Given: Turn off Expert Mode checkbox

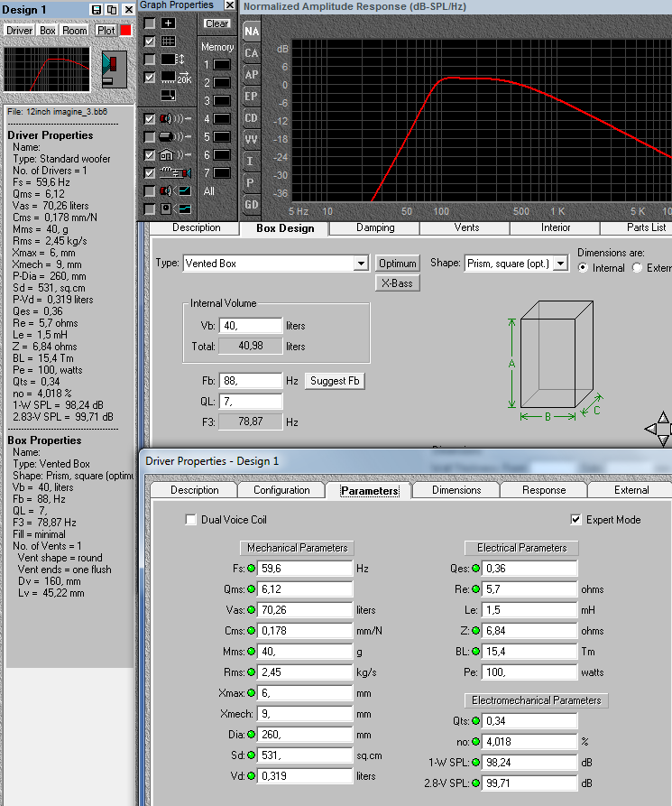Looking at the screenshot, I should pyautogui.click(x=576, y=520).
